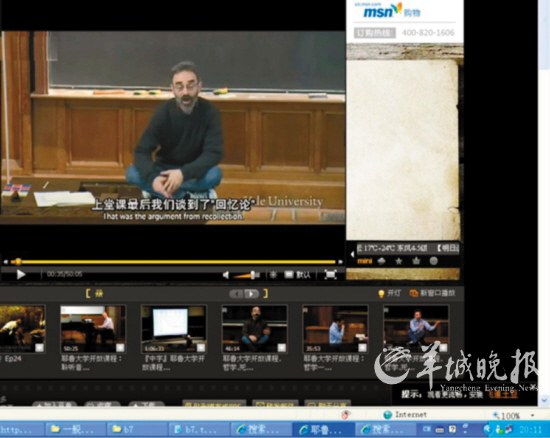Open 新窗口播放 new window playback

tap(432, 293)
